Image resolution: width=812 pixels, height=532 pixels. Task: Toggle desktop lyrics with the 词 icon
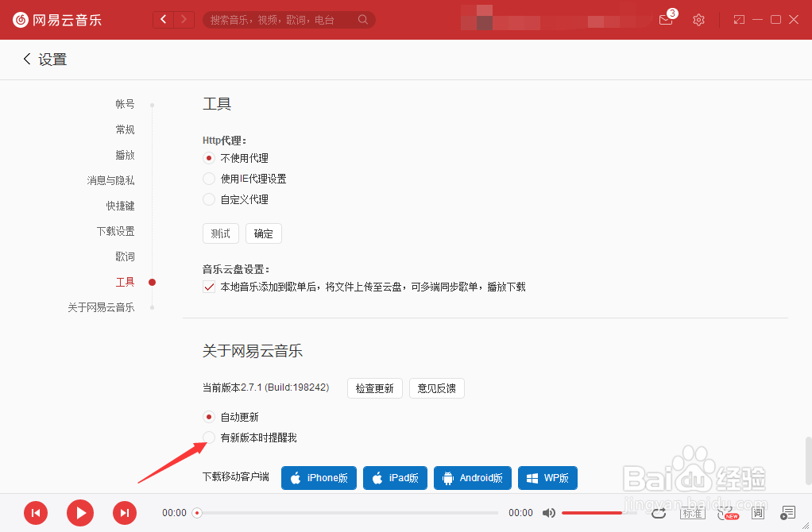coord(758,513)
